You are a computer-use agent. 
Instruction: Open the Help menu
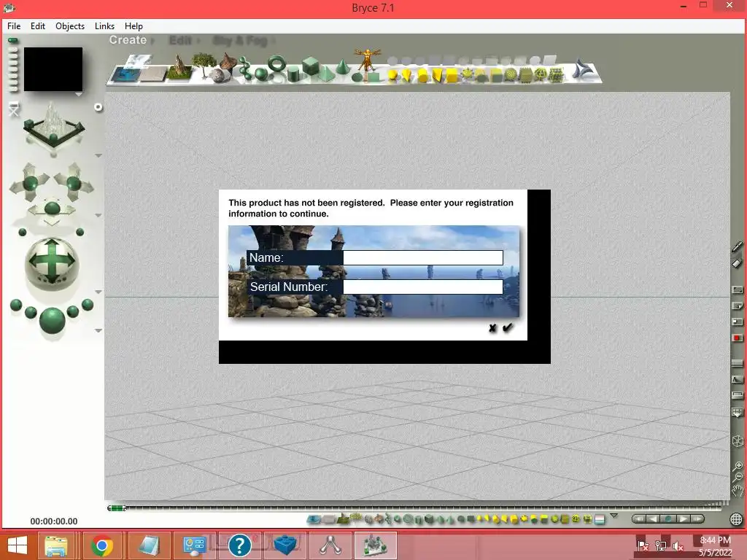[x=133, y=26]
